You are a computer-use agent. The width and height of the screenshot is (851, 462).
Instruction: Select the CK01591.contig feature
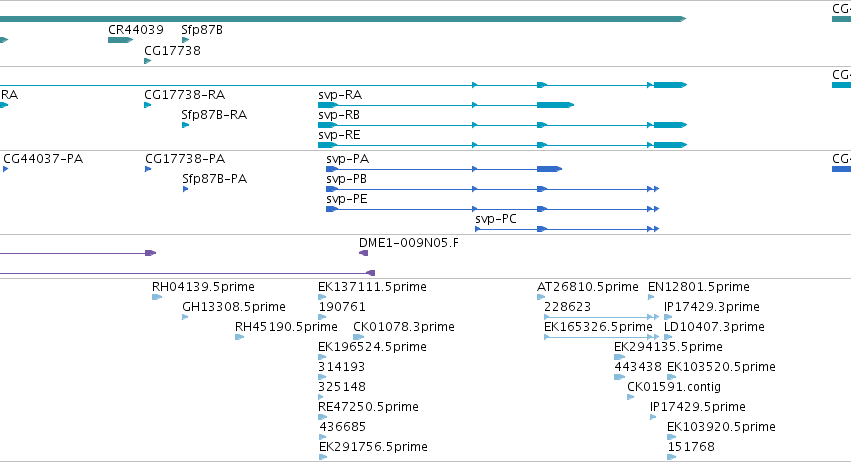[631, 397]
